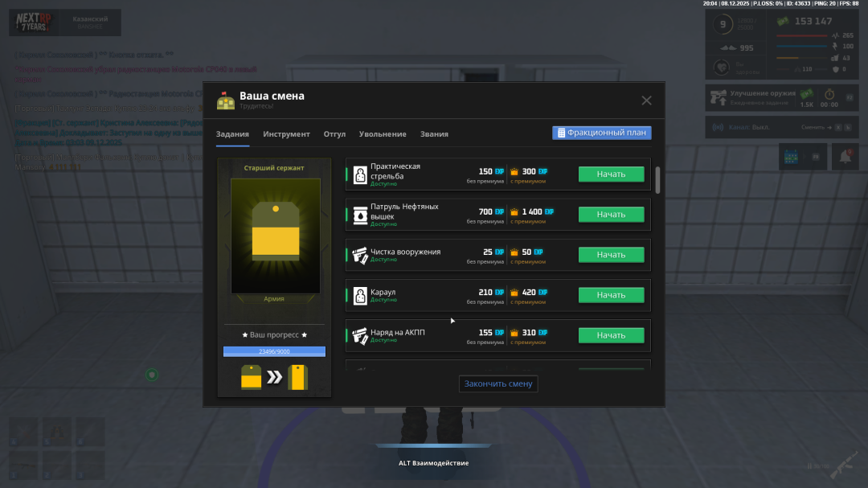Click the Караул task icon
This screenshot has height=488, width=868.
click(360, 295)
